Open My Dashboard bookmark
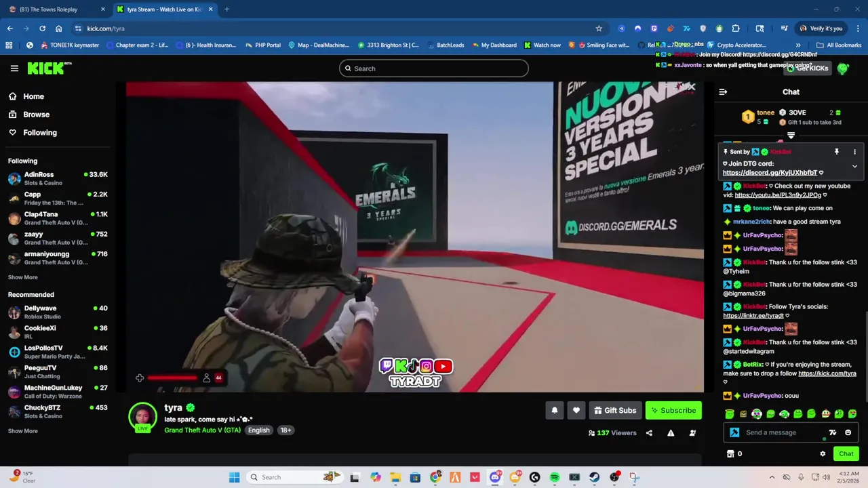 point(493,45)
